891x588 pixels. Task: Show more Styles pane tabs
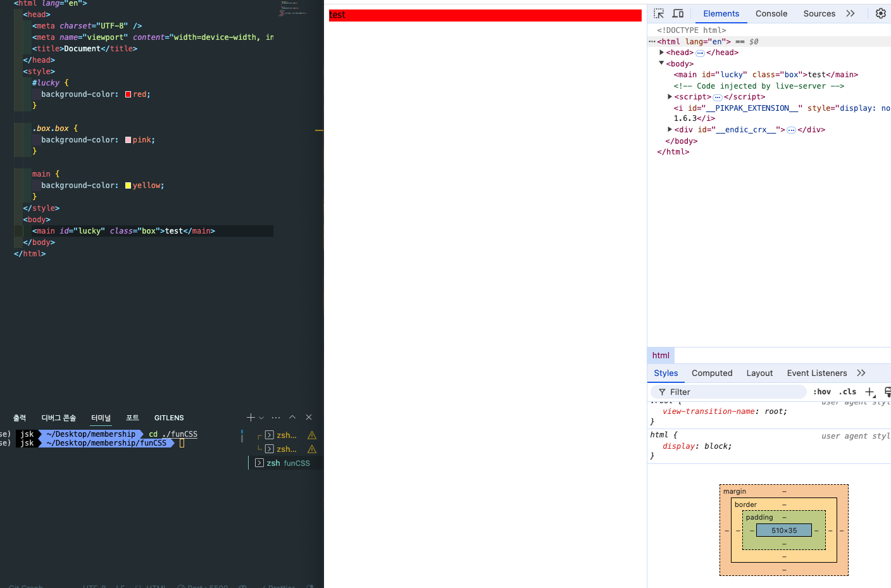(x=861, y=373)
